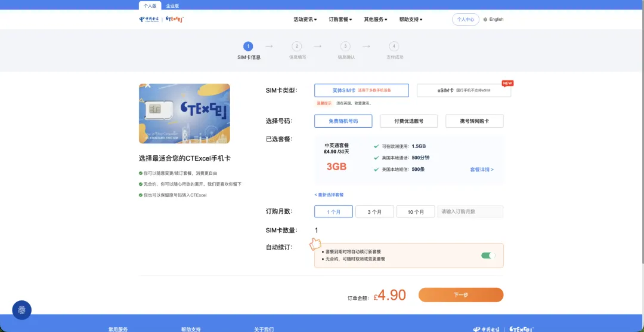Image resolution: width=644 pixels, height=332 pixels.
Task: Choose 免费随机号码 number option
Action: click(343, 121)
